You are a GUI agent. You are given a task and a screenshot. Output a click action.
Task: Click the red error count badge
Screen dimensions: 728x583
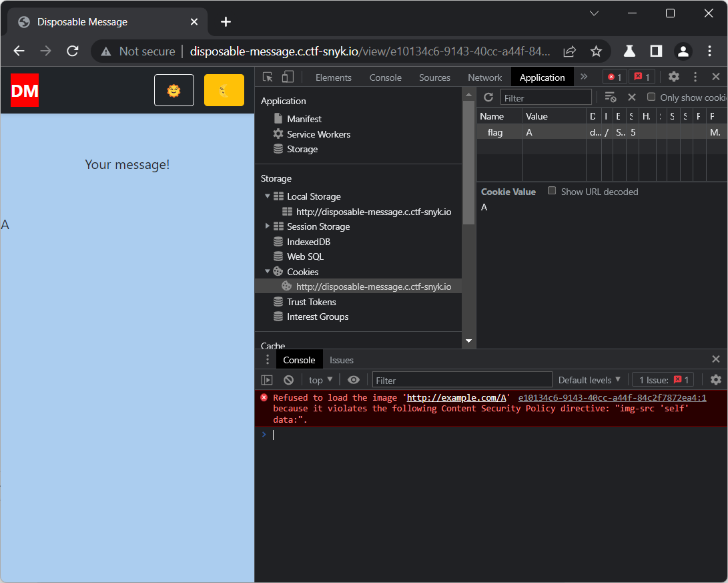pyautogui.click(x=615, y=77)
